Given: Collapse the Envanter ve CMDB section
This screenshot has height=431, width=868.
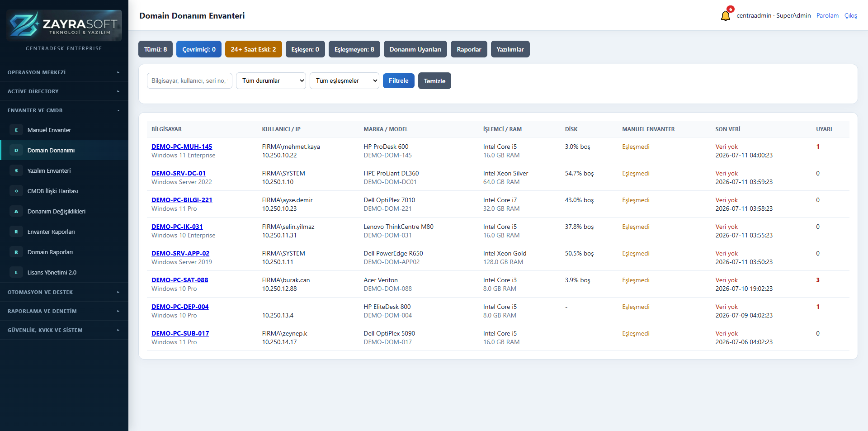Looking at the screenshot, I should [x=64, y=110].
